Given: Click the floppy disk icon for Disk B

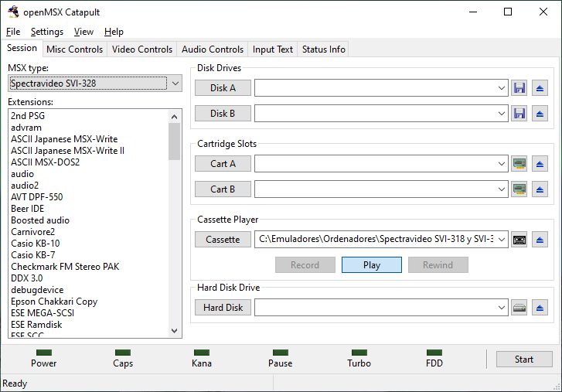Looking at the screenshot, I should (x=519, y=114).
